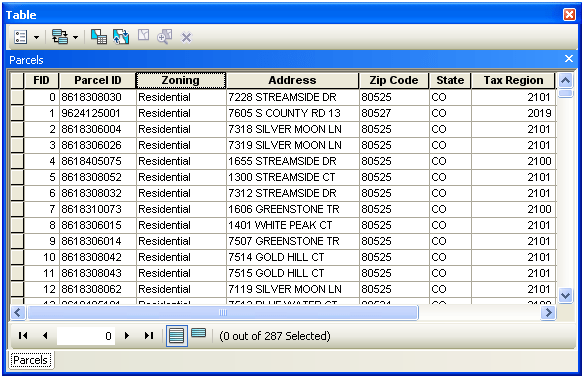The width and height of the screenshot is (584, 378).
Task: Click the State column header
Action: 450,80
